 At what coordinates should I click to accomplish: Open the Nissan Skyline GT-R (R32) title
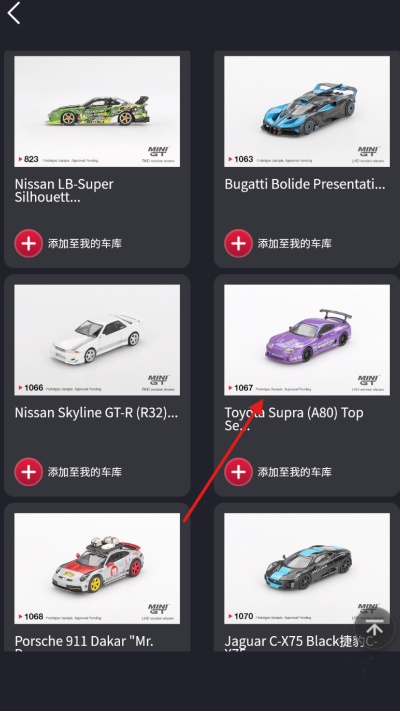(x=96, y=413)
